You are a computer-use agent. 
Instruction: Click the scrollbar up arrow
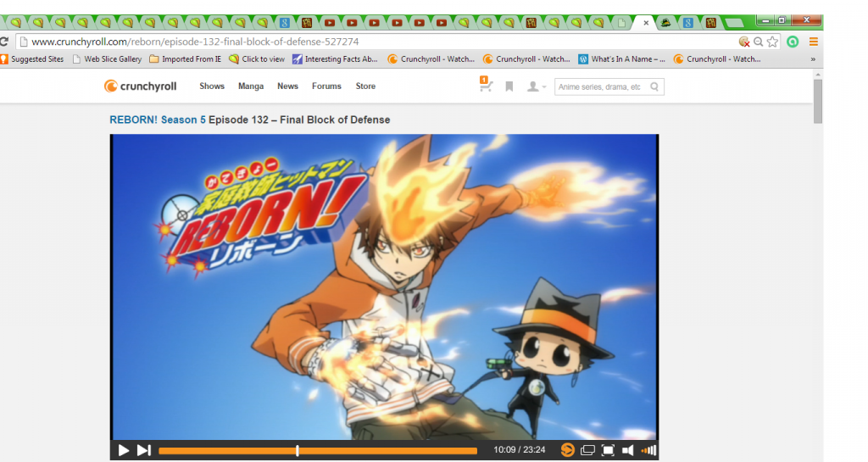tap(818, 74)
